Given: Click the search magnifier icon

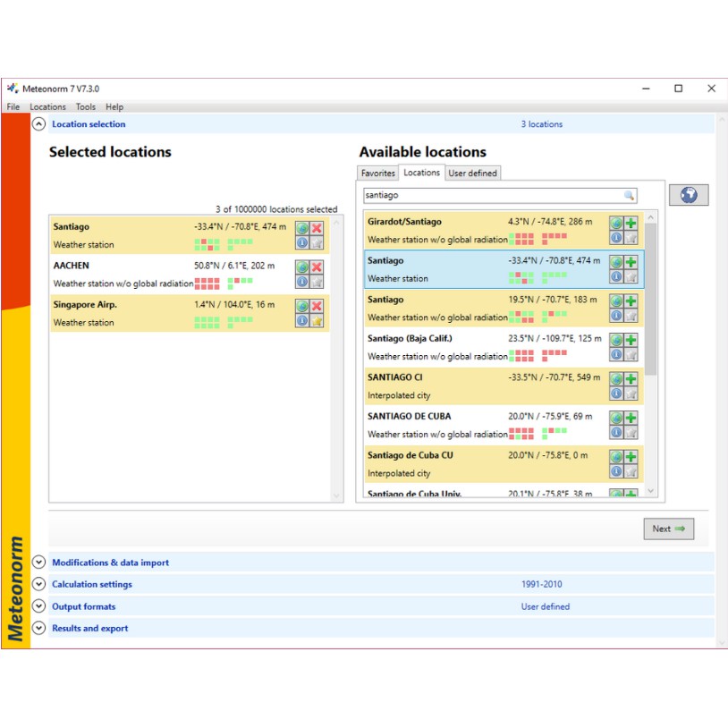Looking at the screenshot, I should [629, 195].
